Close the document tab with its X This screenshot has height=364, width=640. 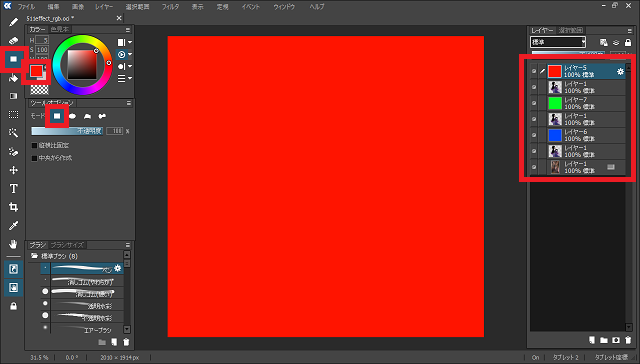[119, 18]
